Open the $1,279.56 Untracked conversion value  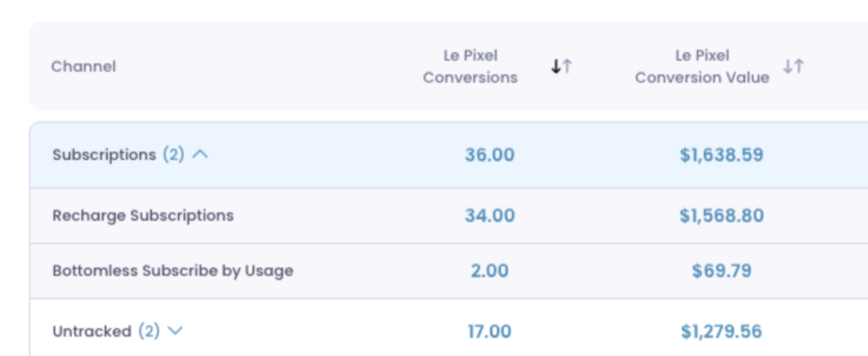pyautogui.click(x=721, y=331)
